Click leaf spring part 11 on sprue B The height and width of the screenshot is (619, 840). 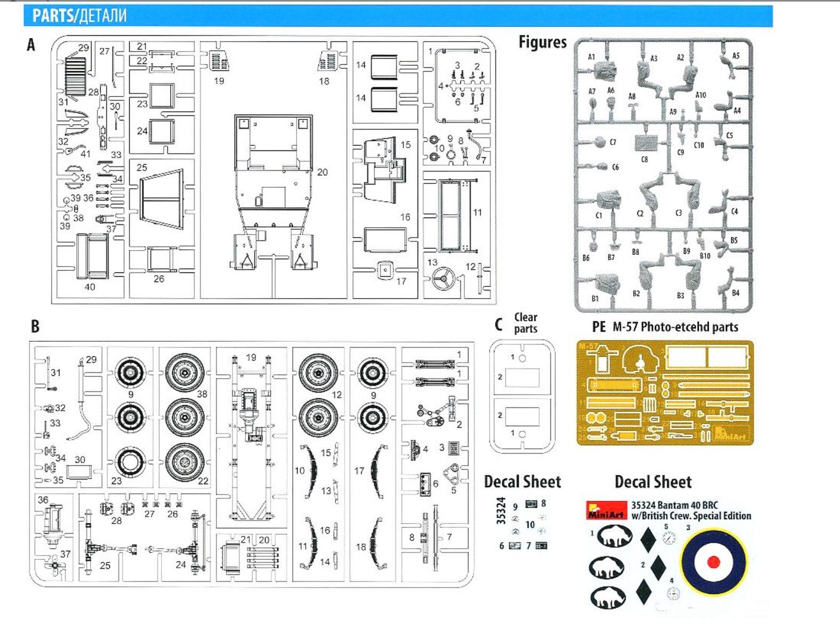click(309, 543)
